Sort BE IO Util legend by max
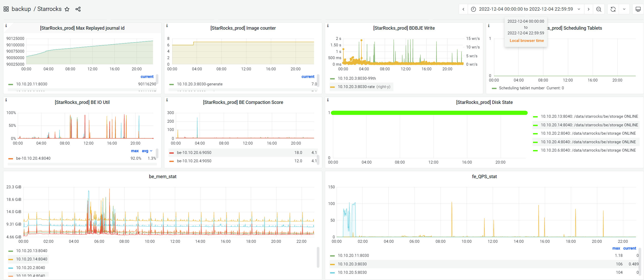The height and width of the screenshot is (280, 644). pos(135,151)
